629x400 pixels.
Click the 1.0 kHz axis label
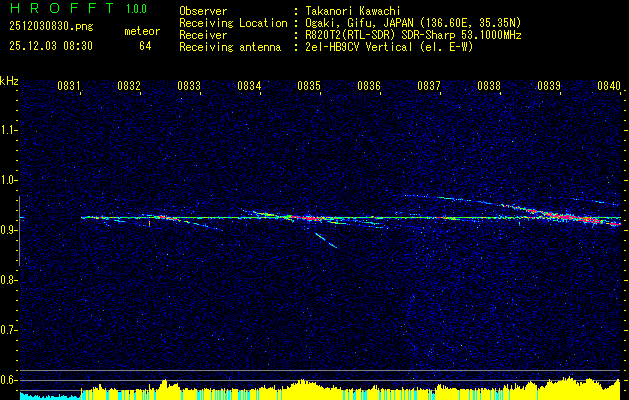click(8, 181)
